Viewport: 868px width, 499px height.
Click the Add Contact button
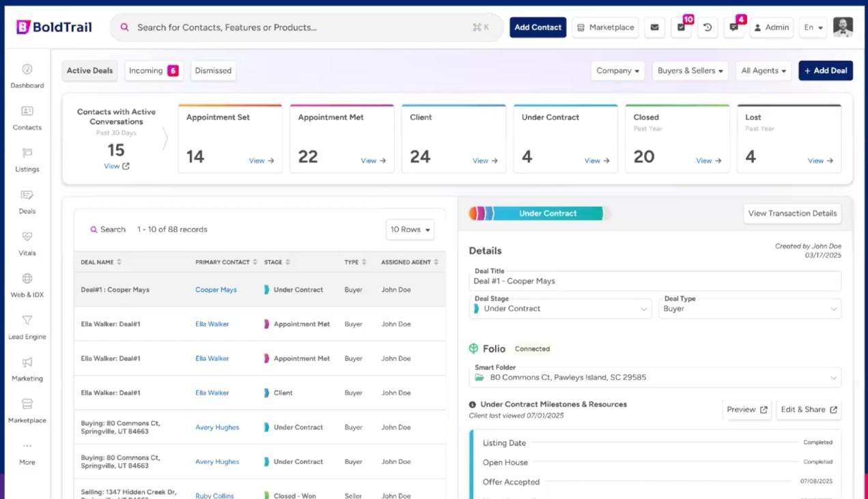[537, 27]
